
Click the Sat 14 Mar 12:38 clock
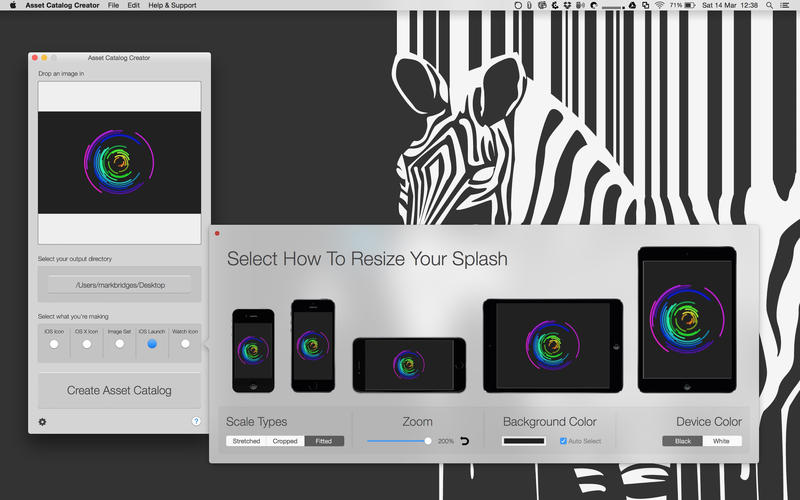pos(730,5)
